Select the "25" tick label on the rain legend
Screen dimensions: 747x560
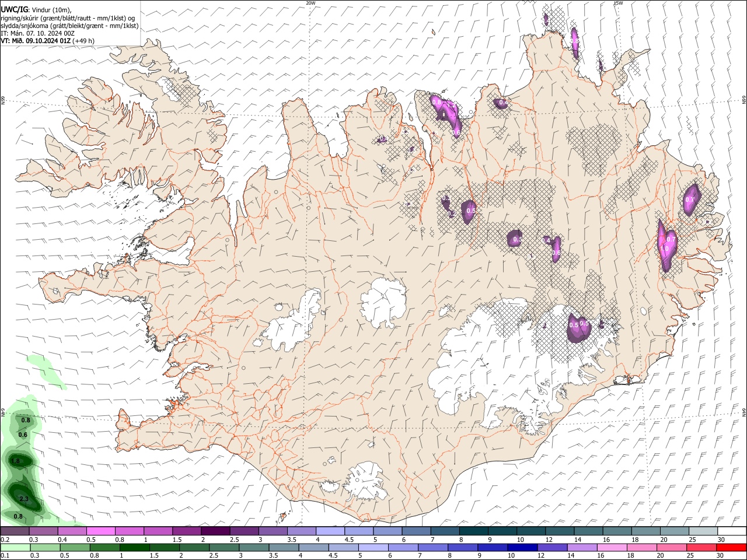coord(692,556)
